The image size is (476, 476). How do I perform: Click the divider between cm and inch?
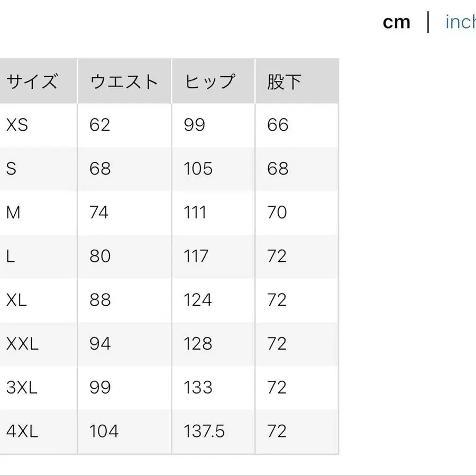click(427, 22)
